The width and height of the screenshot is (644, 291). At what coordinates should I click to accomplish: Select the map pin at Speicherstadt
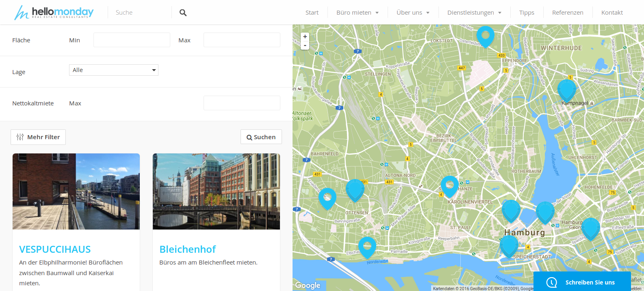click(508, 246)
